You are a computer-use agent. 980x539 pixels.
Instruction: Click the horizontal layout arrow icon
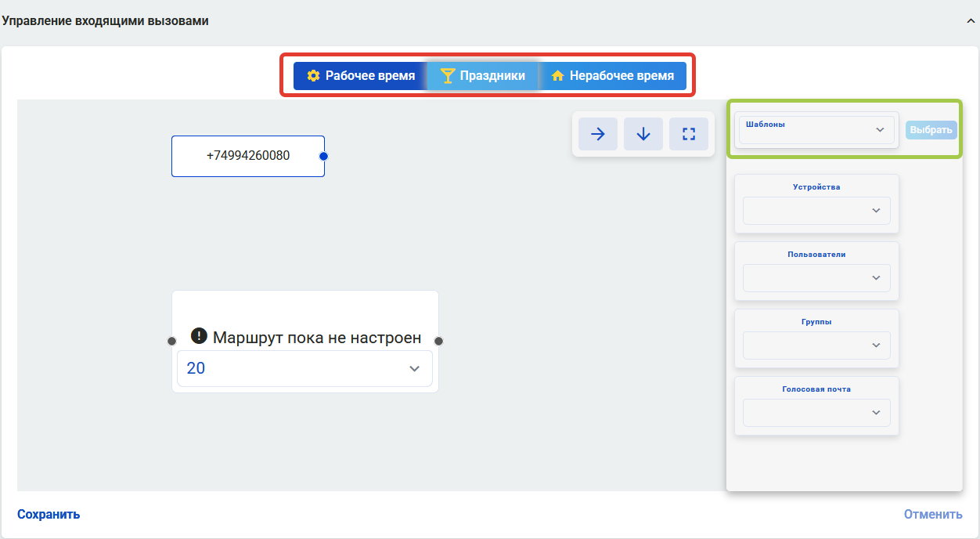[x=598, y=134]
